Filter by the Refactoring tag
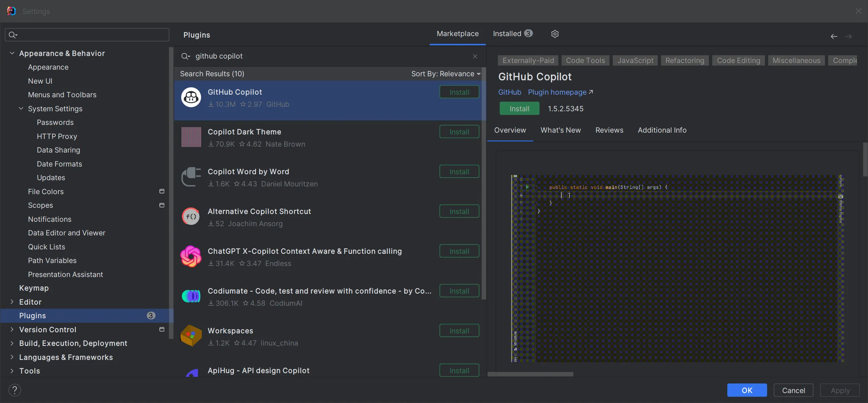This screenshot has height=403, width=868. (685, 61)
